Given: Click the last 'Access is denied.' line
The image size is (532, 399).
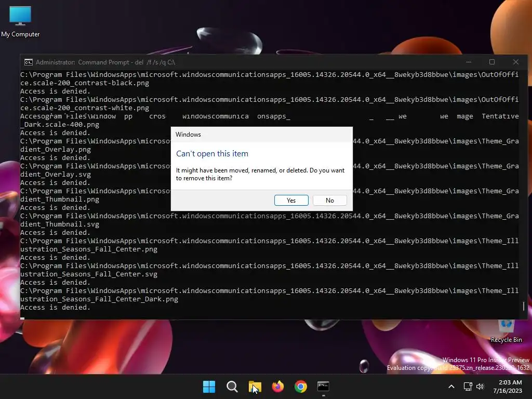Looking at the screenshot, I should tap(55, 308).
